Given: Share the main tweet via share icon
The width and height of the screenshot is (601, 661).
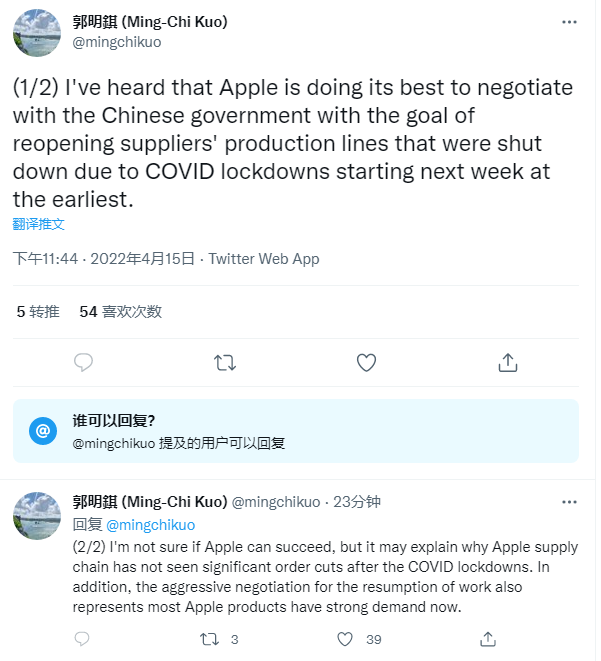Looking at the screenshot, I should 507,362.
